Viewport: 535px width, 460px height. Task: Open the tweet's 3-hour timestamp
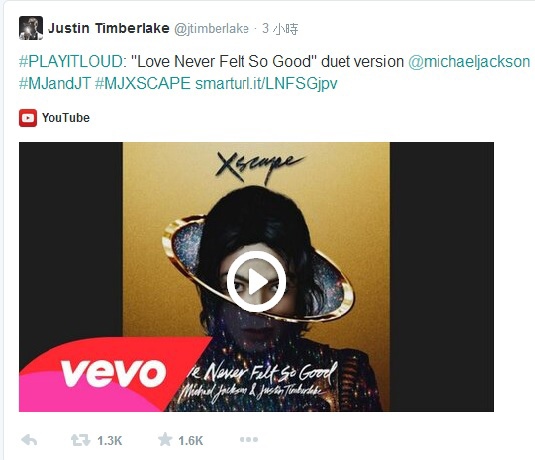[x=280, y=29]
